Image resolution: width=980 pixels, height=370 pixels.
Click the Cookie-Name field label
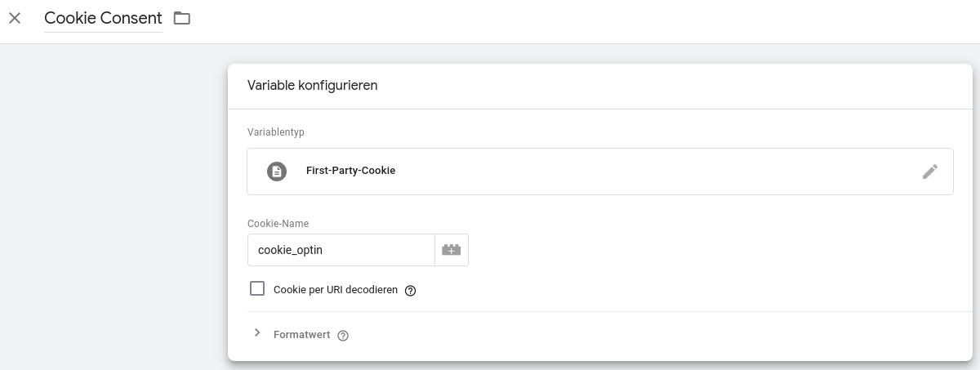(x=278, y=224)
